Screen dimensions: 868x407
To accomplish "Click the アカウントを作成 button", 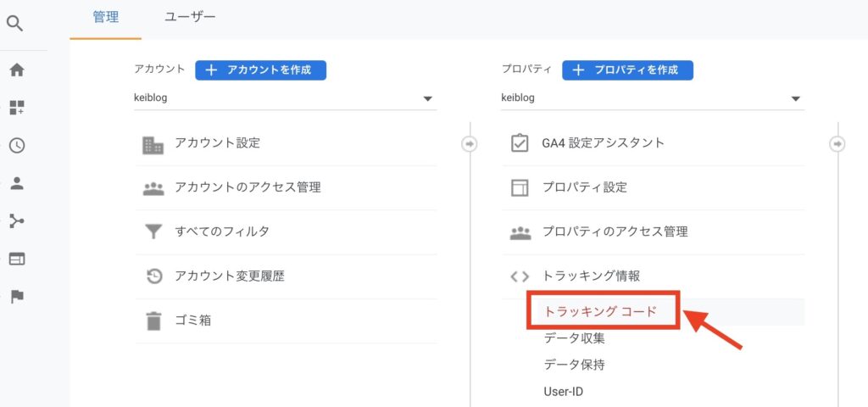I will (261, 70).
